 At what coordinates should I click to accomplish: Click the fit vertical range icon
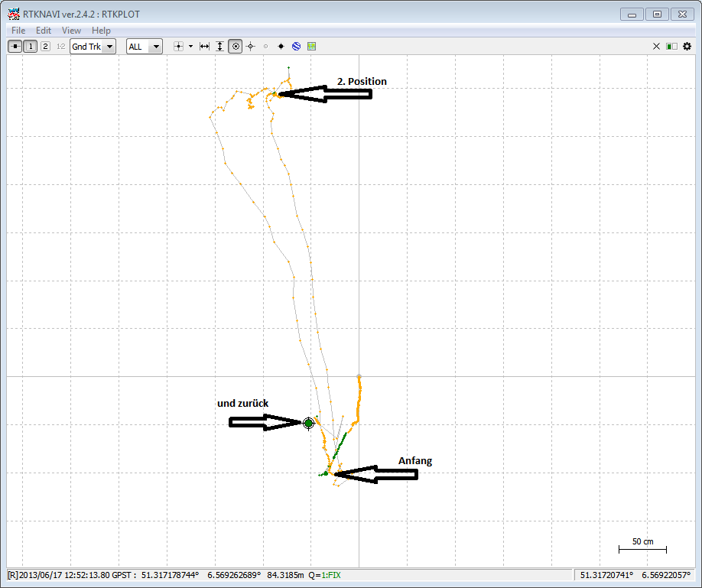click(x=219, y=47)
